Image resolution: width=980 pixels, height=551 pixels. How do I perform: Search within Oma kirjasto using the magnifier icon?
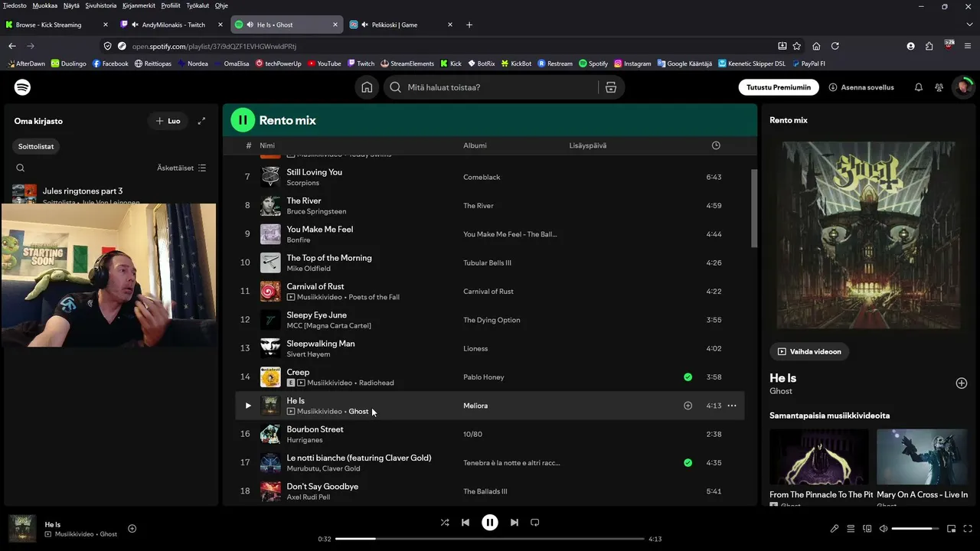21,168
